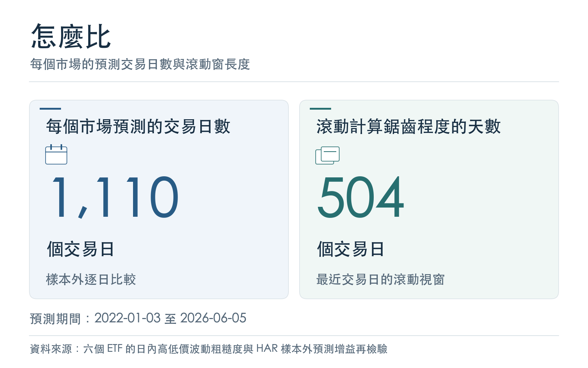Screen dimensions: 588x368
Task: Click the caption 樣本外逐日比較
Action: click(x=91, y=279)
